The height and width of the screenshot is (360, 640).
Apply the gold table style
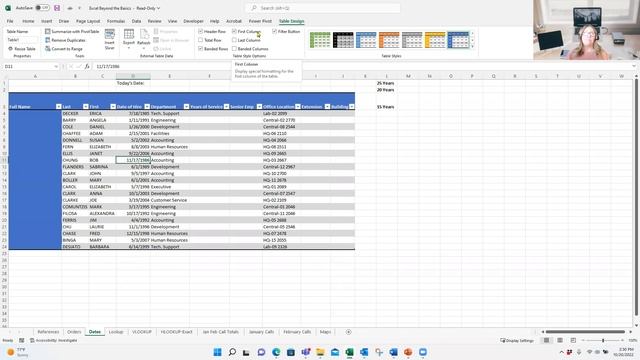[435, 40]
